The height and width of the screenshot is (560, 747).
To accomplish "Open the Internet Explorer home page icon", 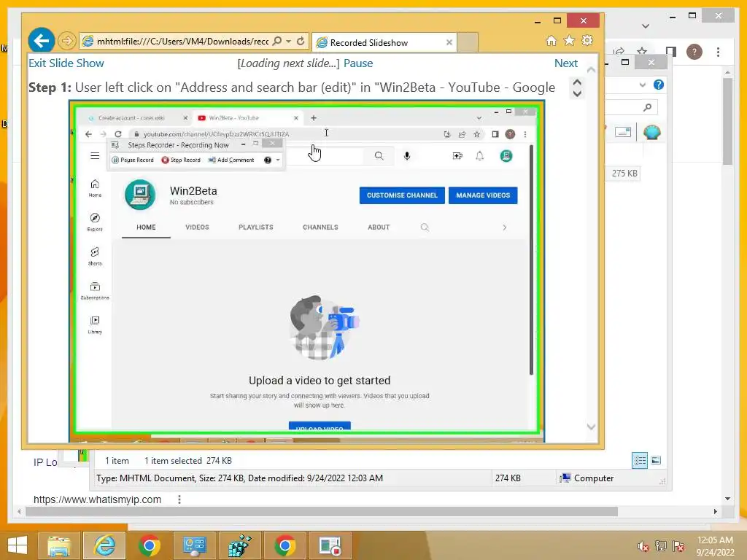I will click(551, 41).
